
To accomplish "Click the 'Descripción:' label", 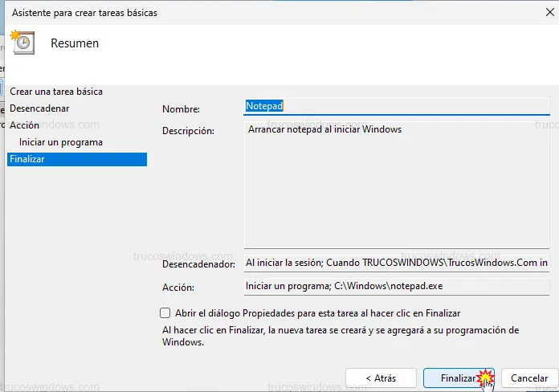I will pos(188,130).
